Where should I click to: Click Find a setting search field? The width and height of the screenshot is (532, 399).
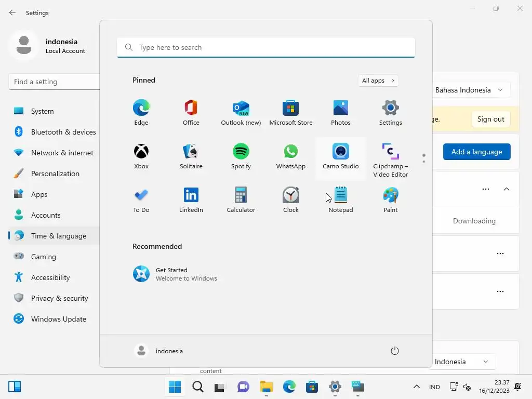54,82
